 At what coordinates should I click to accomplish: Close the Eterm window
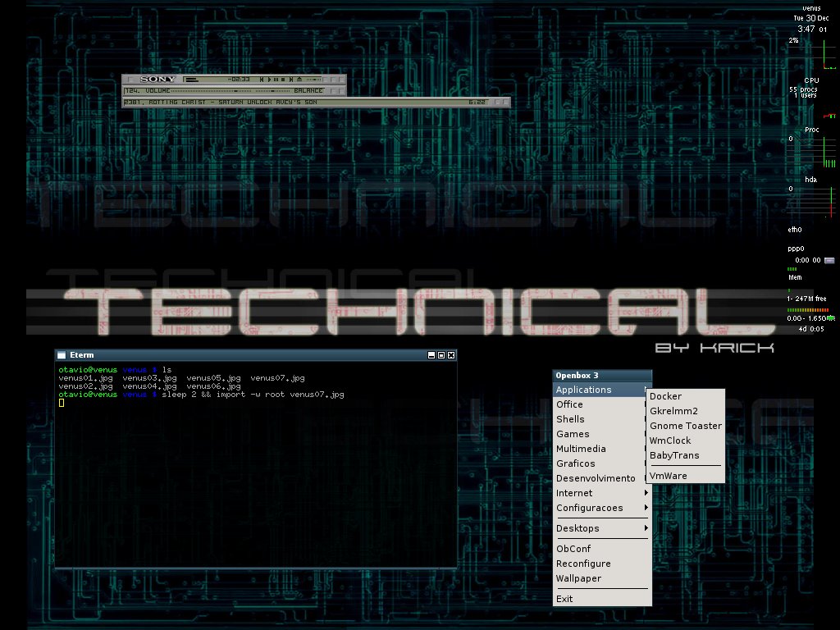point(451,355)
